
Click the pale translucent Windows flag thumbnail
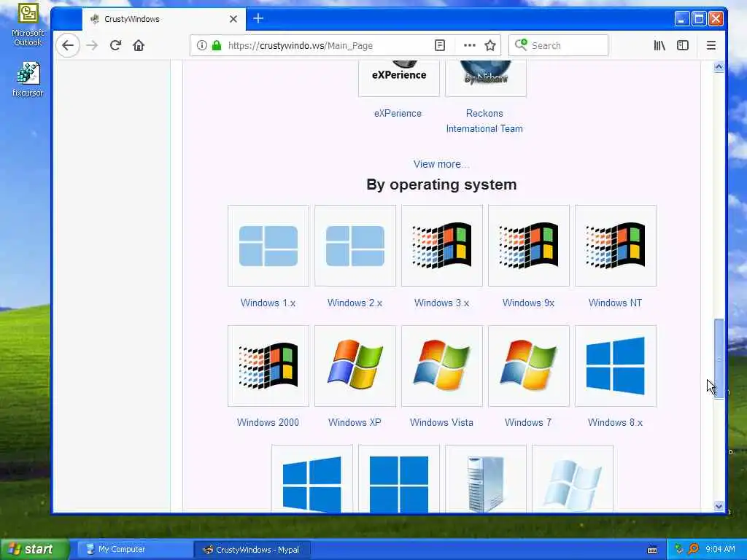coord(572,479)
